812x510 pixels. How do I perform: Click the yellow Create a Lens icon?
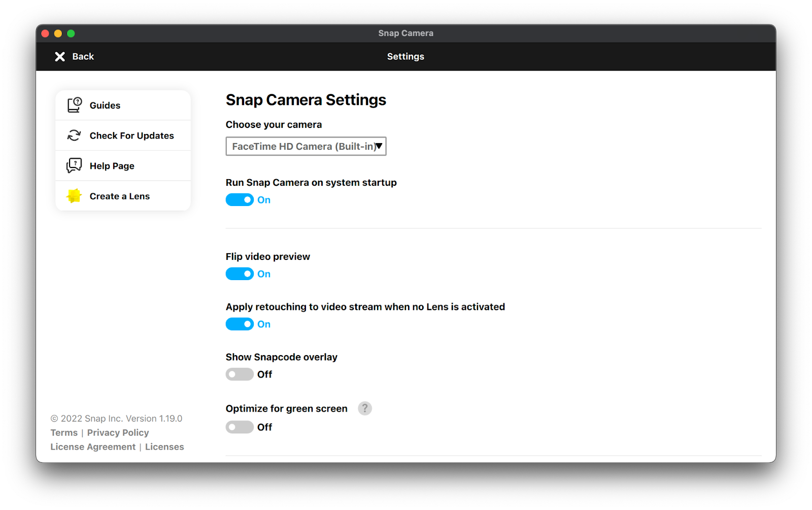(74, 196)
